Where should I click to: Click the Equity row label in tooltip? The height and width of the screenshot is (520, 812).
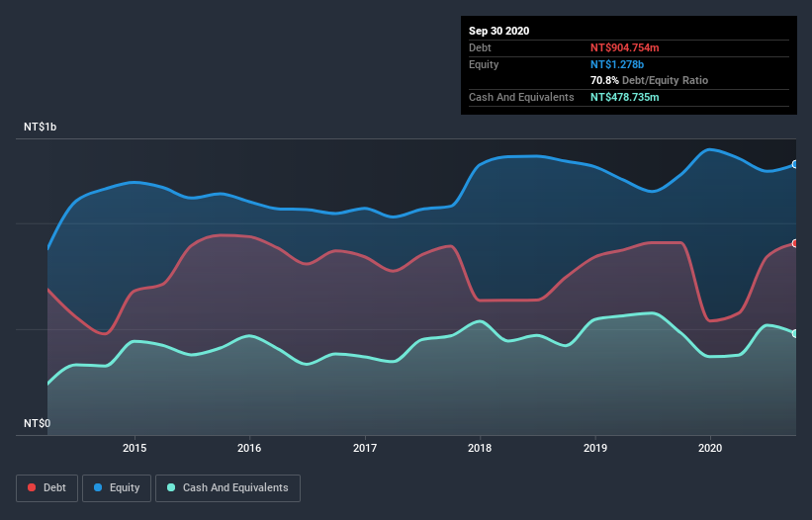click(484, 64)
